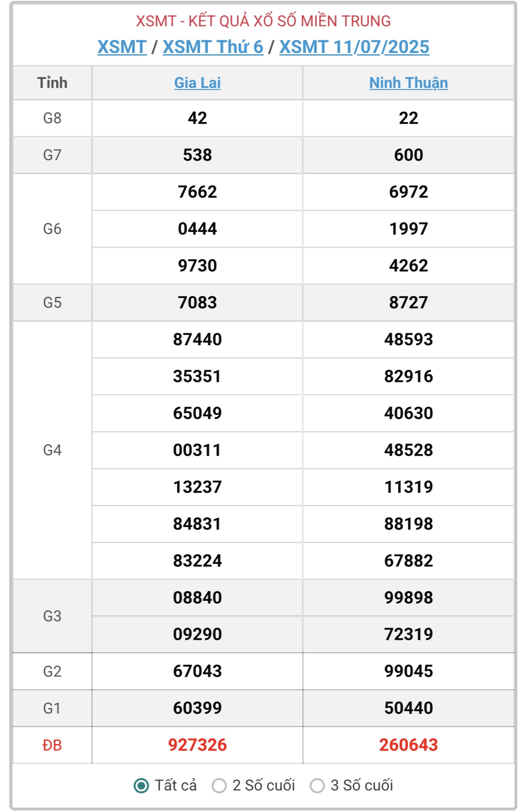This screenshot has height=812, width=527.
Task: Open the "XSMT Thứ 6" link
Action: pyautogui.click(x=213, y=47)
